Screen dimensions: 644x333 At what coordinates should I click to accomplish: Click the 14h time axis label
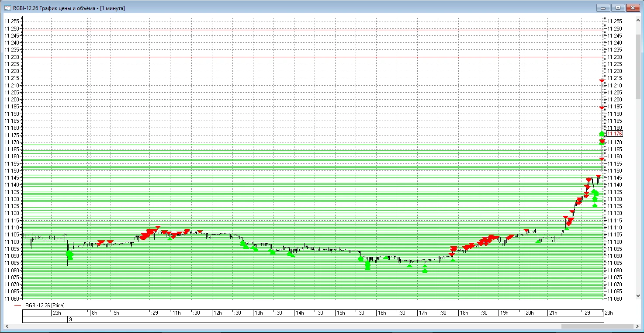300,313
